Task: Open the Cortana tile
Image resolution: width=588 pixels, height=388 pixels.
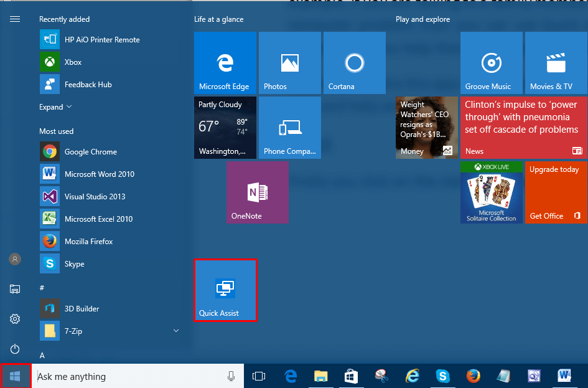Action: (354, 63)
